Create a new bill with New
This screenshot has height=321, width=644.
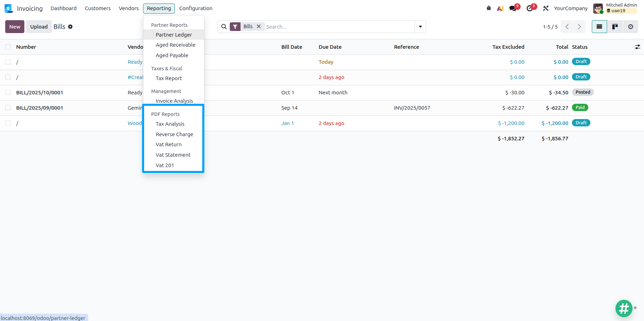(15, 27)
